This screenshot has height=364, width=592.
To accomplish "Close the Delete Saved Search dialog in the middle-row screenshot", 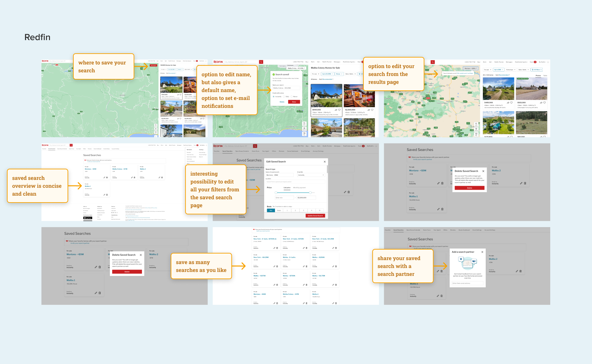I will coord(483,171).
